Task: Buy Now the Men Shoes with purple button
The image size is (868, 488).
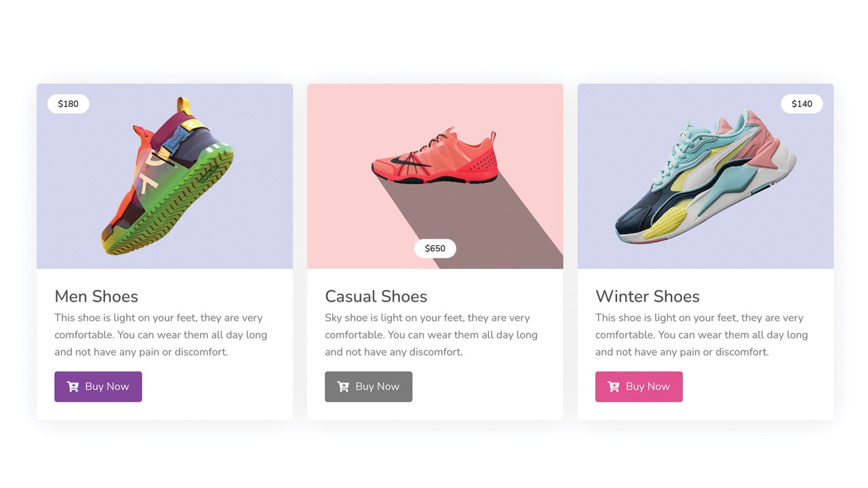Action: coord(98,386)
